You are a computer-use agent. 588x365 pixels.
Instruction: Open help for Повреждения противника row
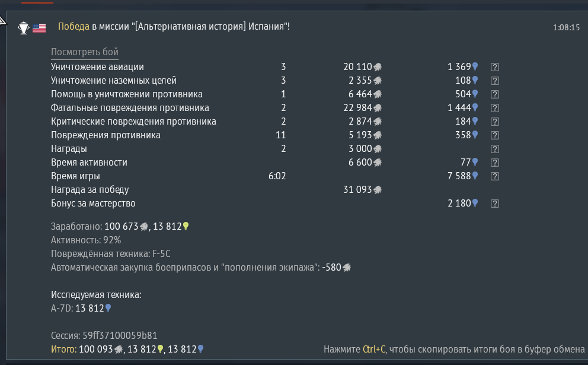495,135
